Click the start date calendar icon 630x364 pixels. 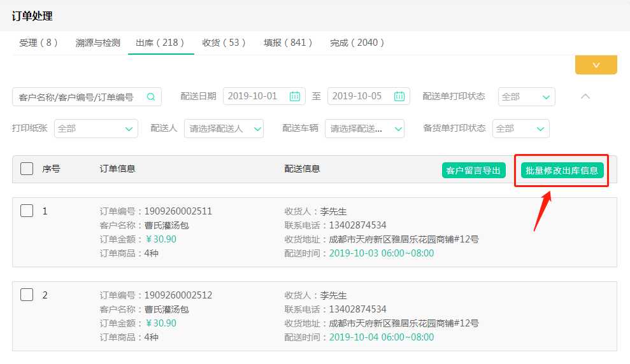[294, 97]
